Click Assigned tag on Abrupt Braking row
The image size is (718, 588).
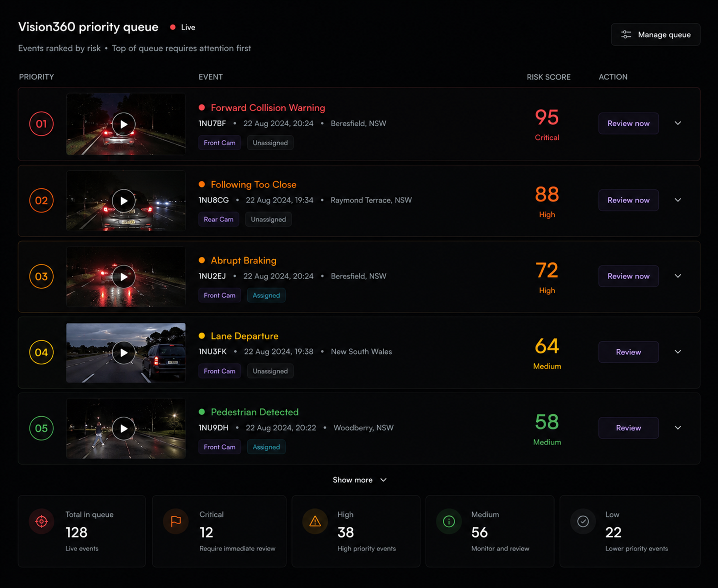(x=266, y=295)
